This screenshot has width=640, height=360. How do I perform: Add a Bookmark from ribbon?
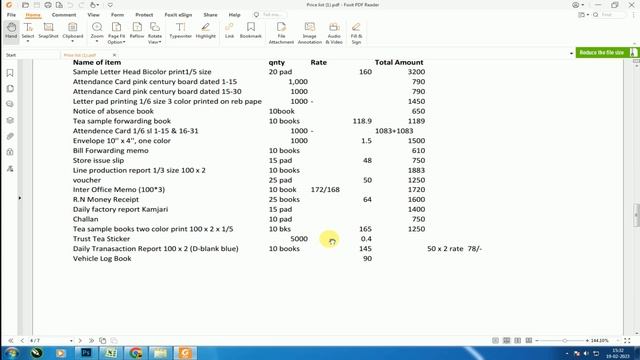pyautogui.click(x=251, y=31)
